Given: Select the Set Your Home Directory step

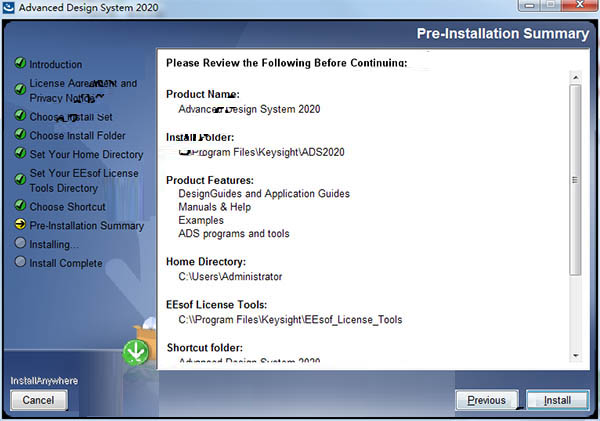Looking at the screenshot, I should (x=86, y=154).
